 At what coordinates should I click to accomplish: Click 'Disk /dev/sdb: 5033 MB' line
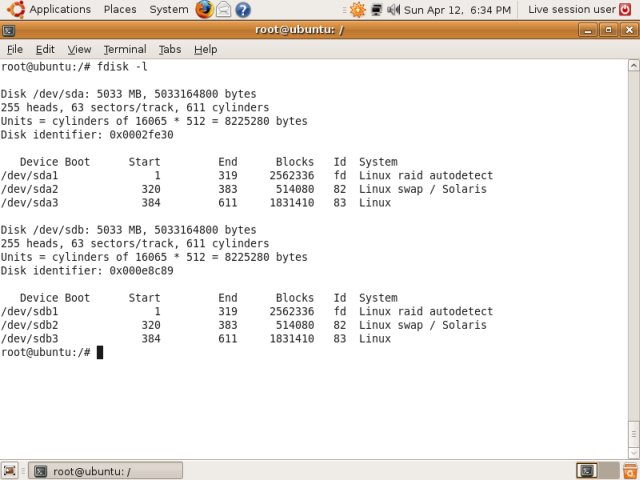[128, 230]
